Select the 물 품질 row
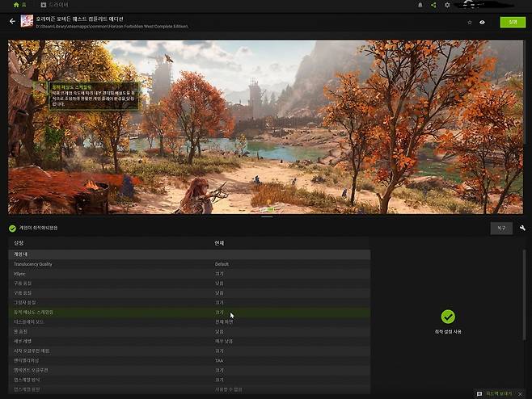This screenshot has height=399, width=532. pos(189,331)
